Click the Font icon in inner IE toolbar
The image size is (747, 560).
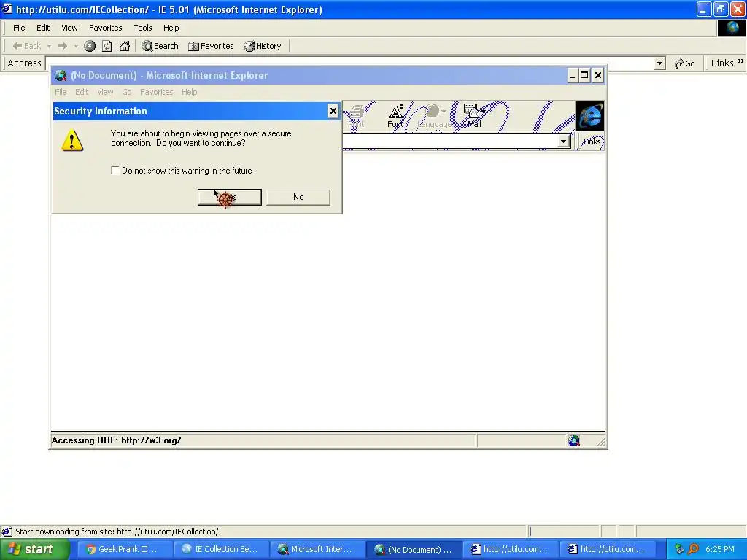tap(395, 116)
